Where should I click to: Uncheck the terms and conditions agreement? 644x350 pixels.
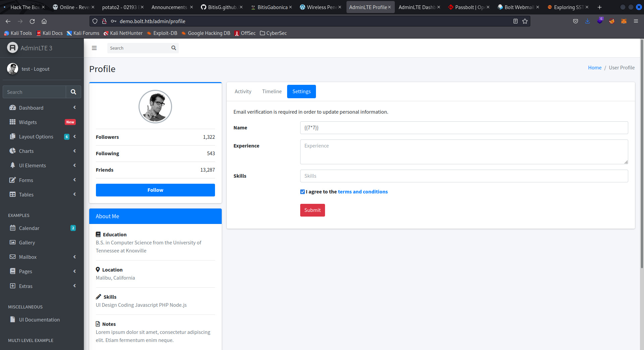point(302,191)
